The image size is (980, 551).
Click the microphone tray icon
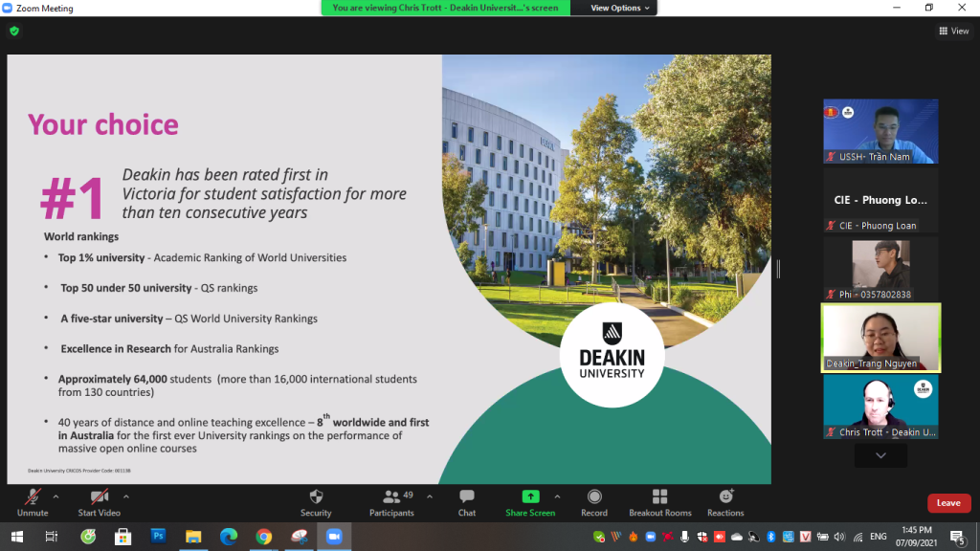(685, 537)
